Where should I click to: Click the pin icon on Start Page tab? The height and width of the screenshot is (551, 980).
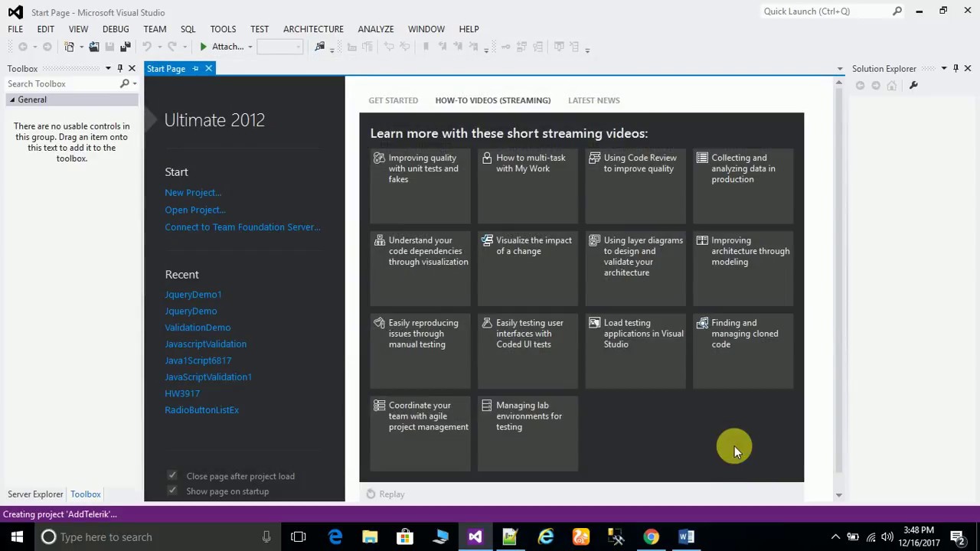(x=195, y=69)
